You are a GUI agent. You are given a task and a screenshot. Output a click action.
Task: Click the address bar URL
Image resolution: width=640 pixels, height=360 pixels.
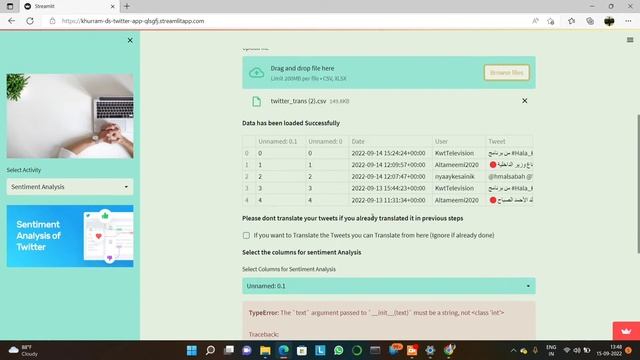pyautogui.click(x=133, y=21)
